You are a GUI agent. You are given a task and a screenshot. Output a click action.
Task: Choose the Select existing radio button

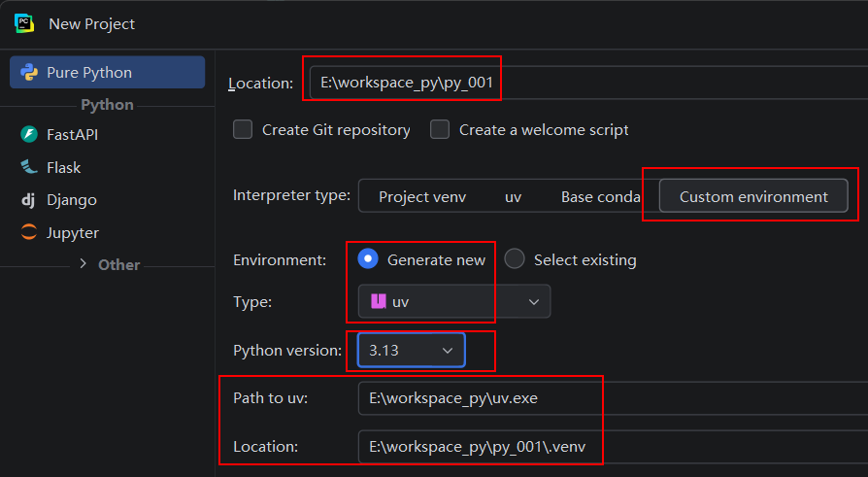[515, 258]
